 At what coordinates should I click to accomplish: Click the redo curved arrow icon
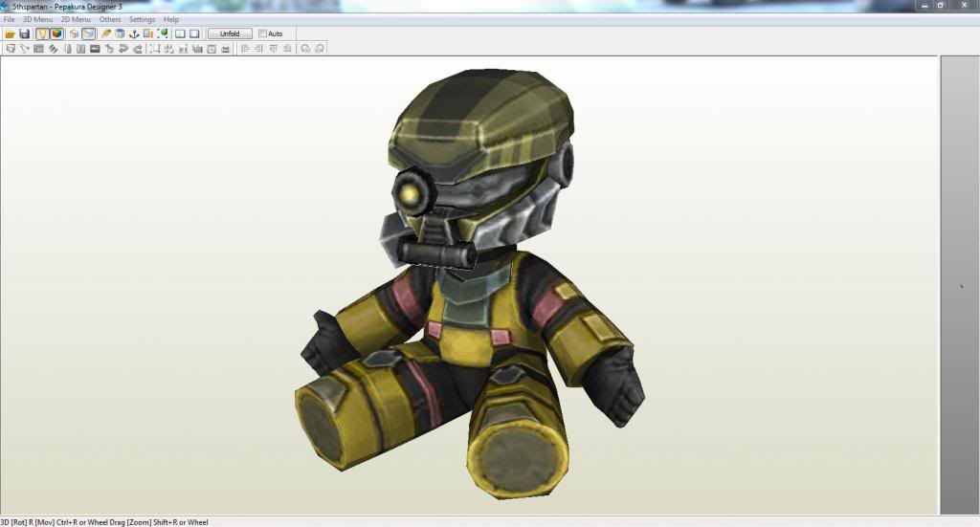click(138, 49)
